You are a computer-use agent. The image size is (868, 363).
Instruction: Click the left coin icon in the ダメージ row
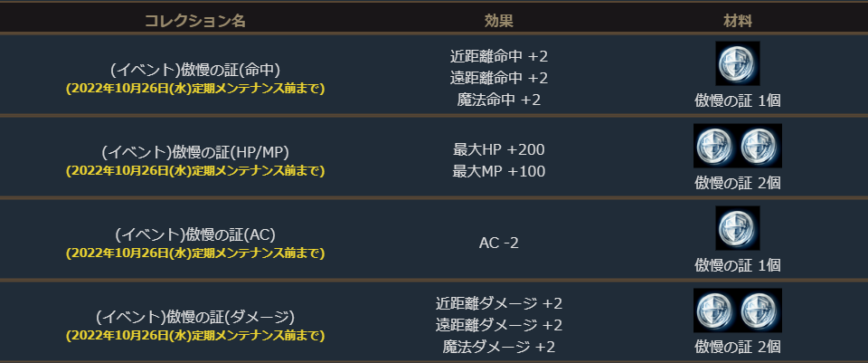[x=715, y=310]
